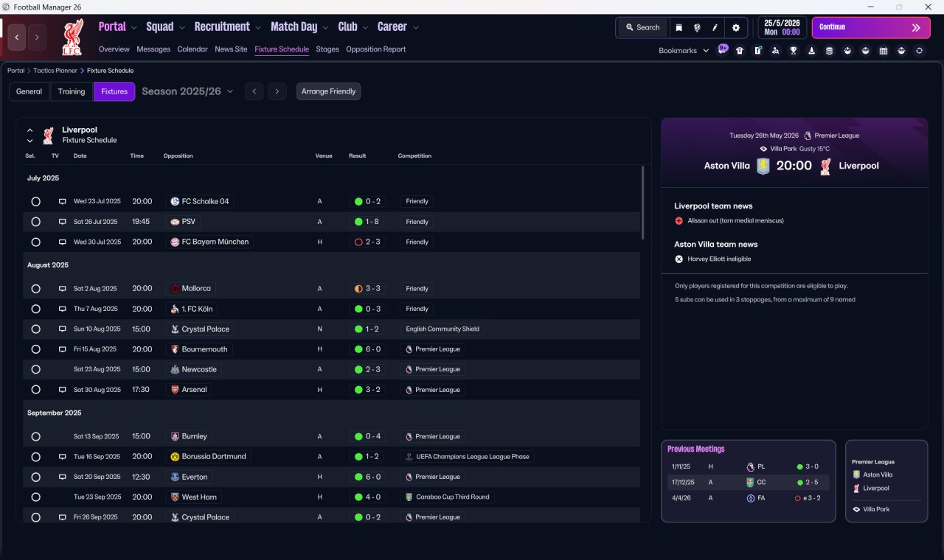
Task: Go to the next season arrow
Action: [x=277, y=91]
